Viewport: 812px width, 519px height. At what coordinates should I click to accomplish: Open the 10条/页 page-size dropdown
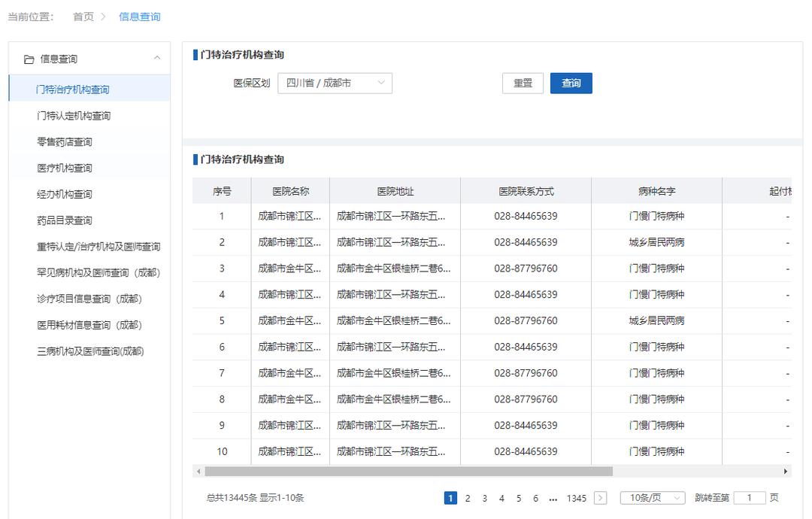click(x=651, y=497)
